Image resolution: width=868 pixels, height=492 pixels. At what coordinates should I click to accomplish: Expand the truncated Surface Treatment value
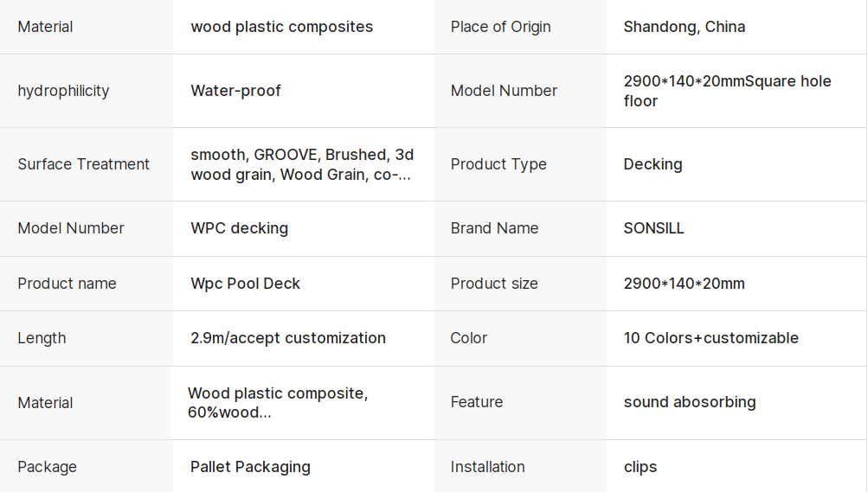tap(302, 165)
